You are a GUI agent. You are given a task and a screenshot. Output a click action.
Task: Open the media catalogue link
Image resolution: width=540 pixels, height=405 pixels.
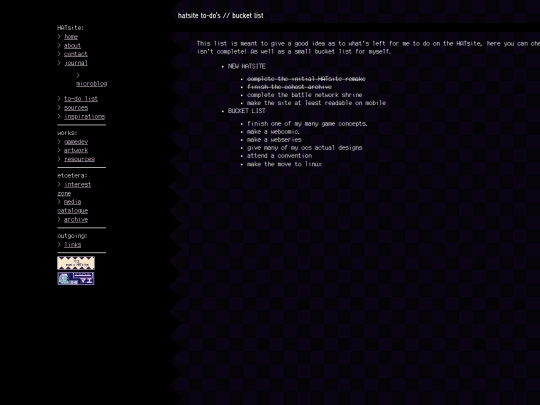[x=72, y=202]
